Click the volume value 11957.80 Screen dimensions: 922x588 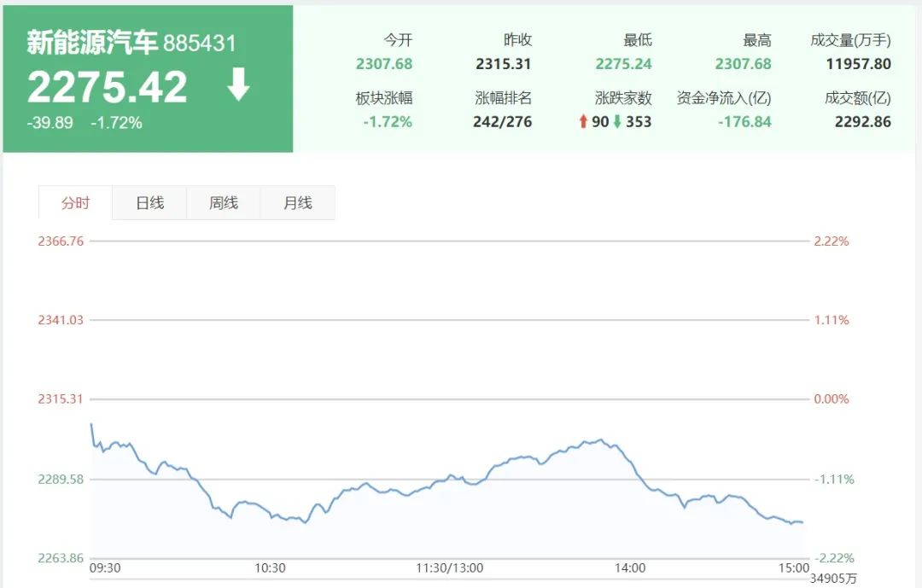859,64
